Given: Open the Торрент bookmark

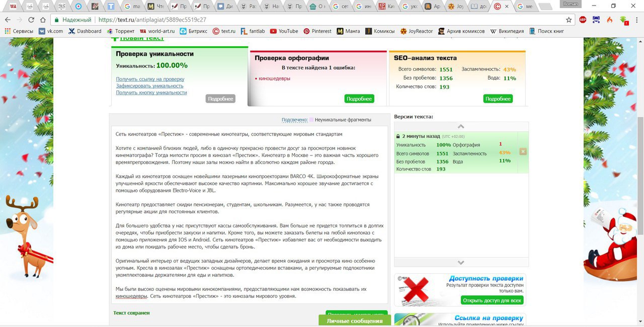Looking at the screenshot, I should (x=121, y=31).
